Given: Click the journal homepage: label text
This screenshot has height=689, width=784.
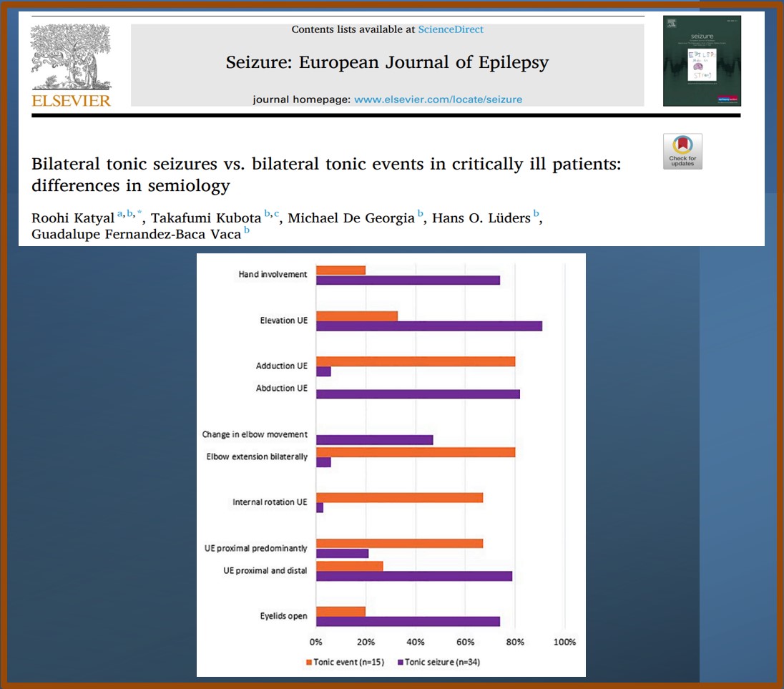Looking at the screenshot, I should coord(301,99).
